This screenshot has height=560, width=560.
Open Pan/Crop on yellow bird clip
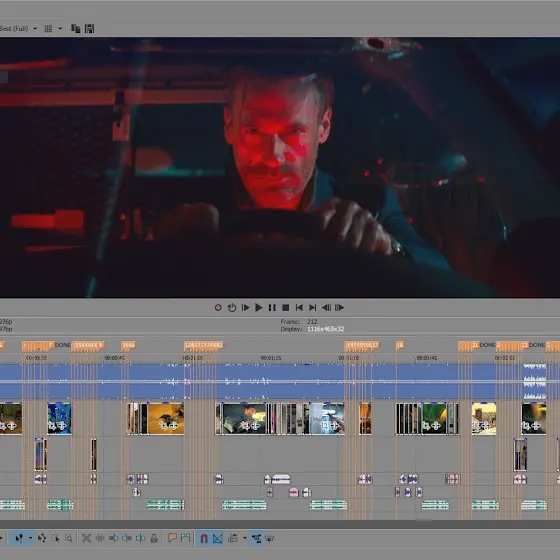click(164, 425)
